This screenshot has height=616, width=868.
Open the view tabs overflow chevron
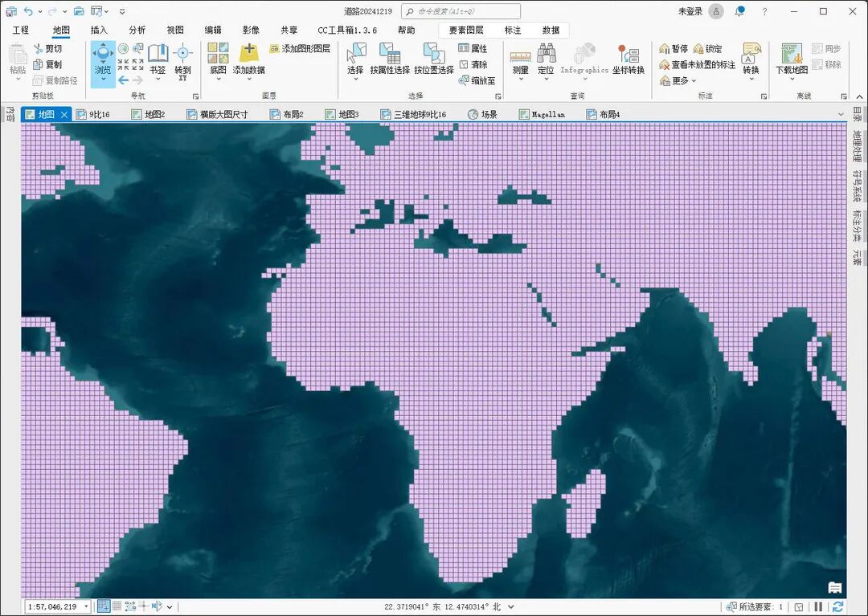pyautogui.click(x=841, y=115)
